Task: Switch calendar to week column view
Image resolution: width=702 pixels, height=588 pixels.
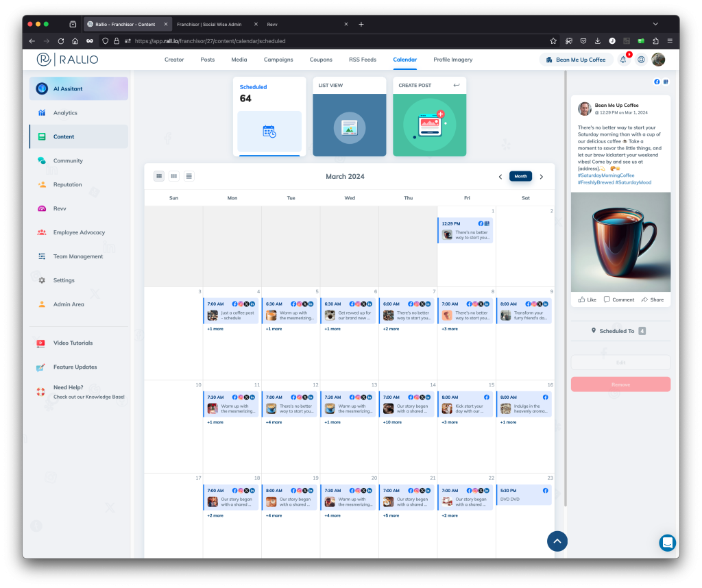Action: [x=174, y=176]
